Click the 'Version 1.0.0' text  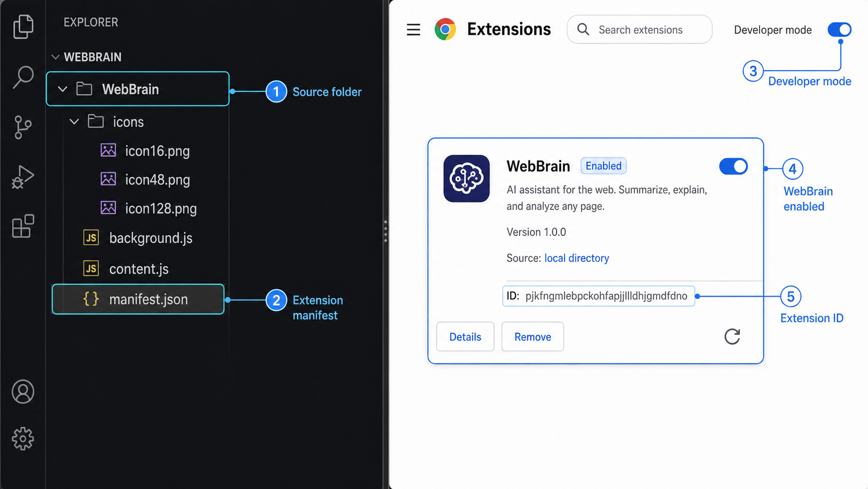536,232
